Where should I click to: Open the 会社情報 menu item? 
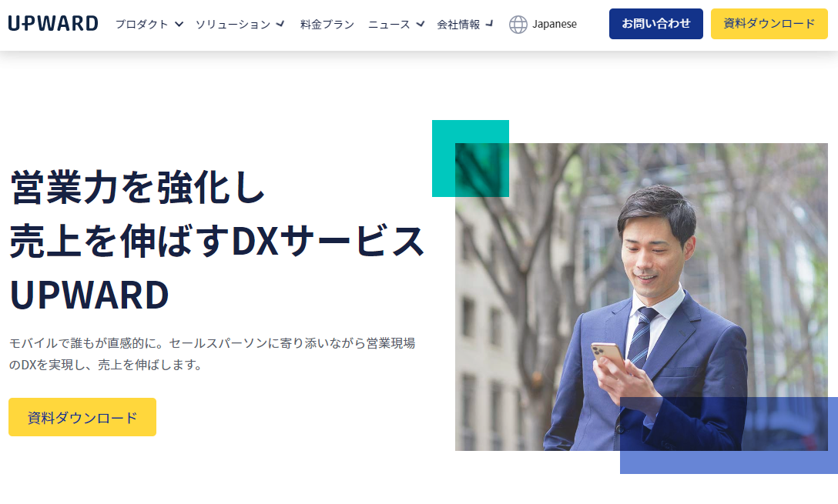click(x=458, y=24)
